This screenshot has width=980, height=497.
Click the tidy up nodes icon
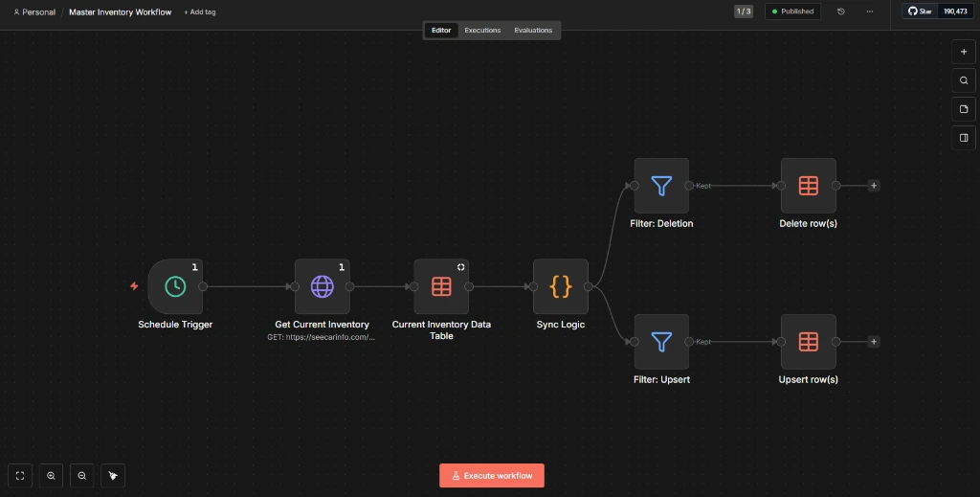(x=113, y=476)
